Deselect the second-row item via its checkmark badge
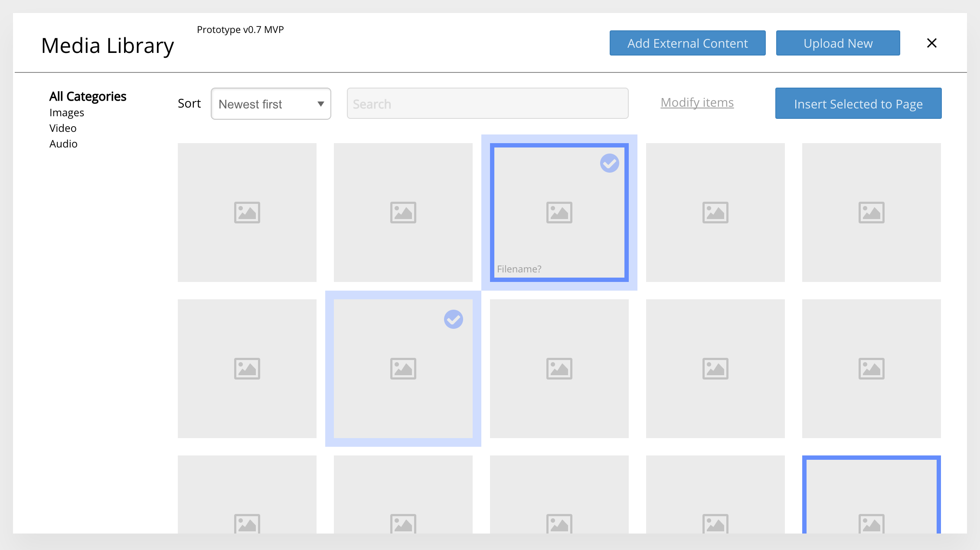 [x=453, y=319]
